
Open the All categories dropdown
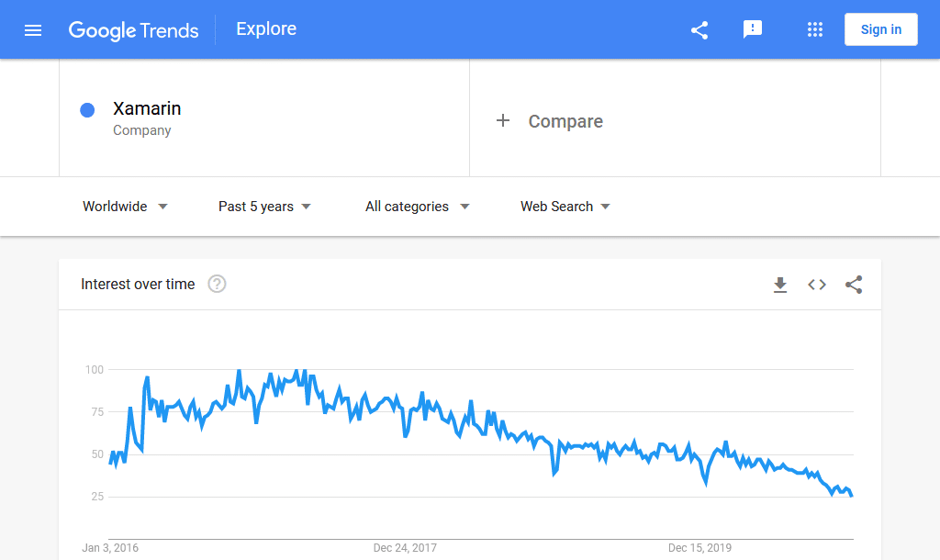(x=418, y=207)
